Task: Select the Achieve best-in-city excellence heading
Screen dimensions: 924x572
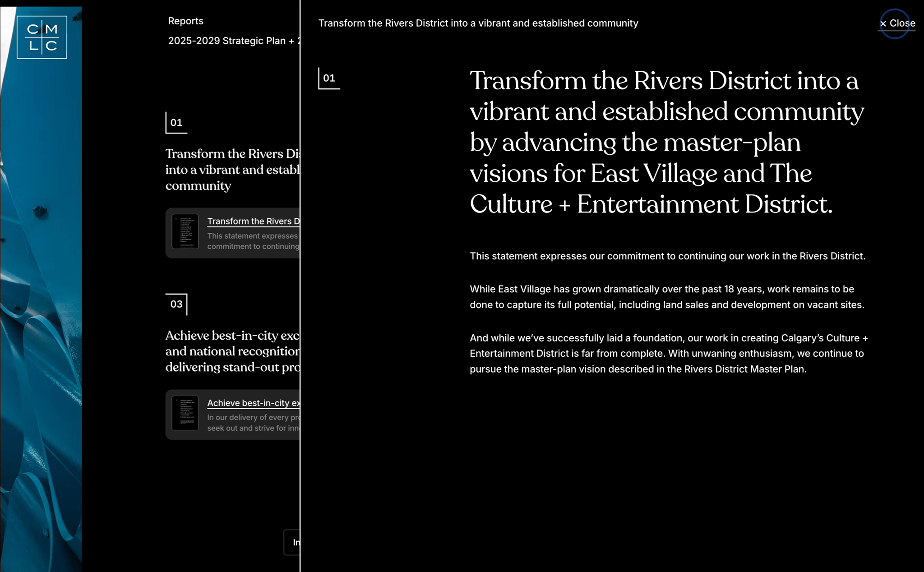Action: 232,351
